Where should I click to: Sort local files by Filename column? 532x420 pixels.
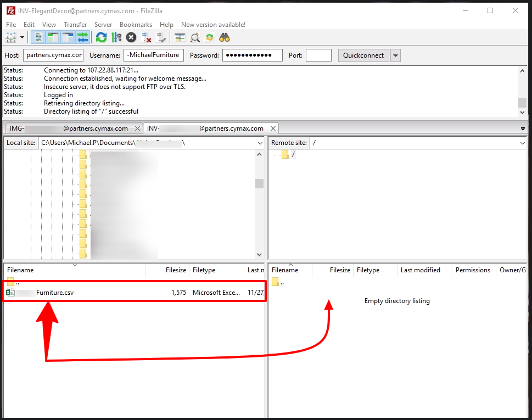[x=74, y=270]
